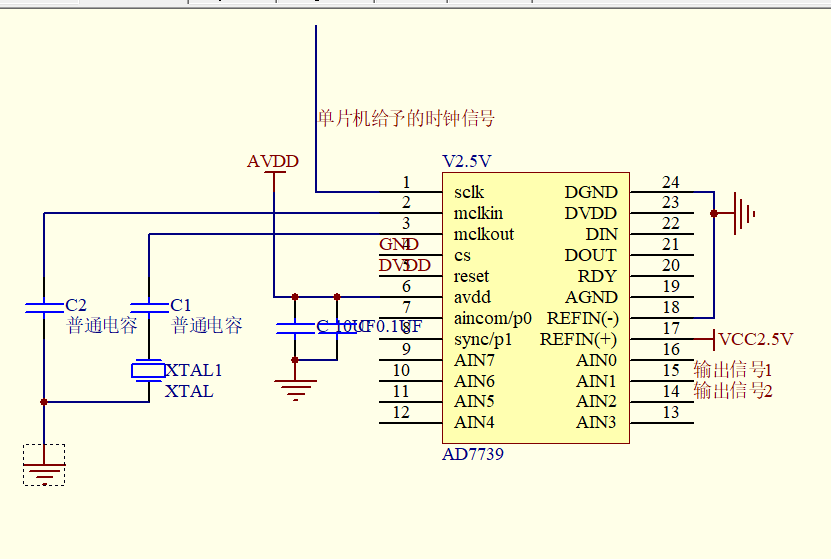The width and height of the screenshot is (831, 559).
Task: Click the sclk pin name
Action: coord(469,192)
